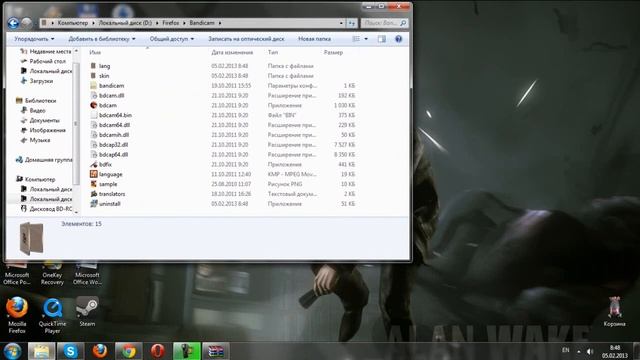
Task: Open Chrome from the taskbar
Action: point(129,351)
